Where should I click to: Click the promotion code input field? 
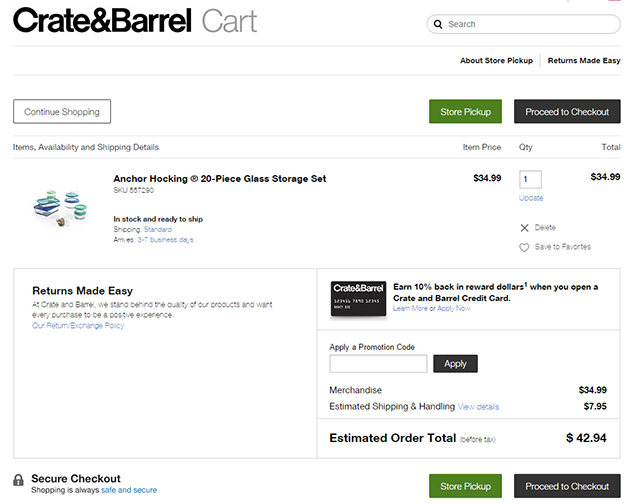click(378, 364)
